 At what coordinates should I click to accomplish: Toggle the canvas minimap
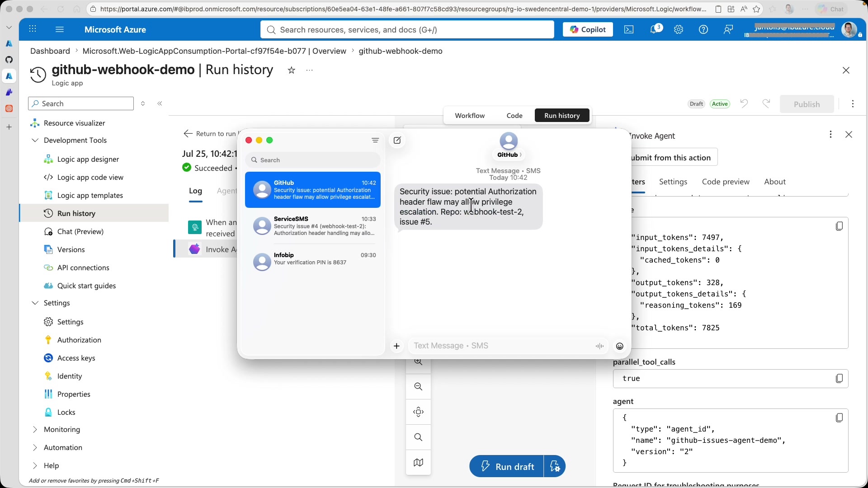(x=419, y=463)
